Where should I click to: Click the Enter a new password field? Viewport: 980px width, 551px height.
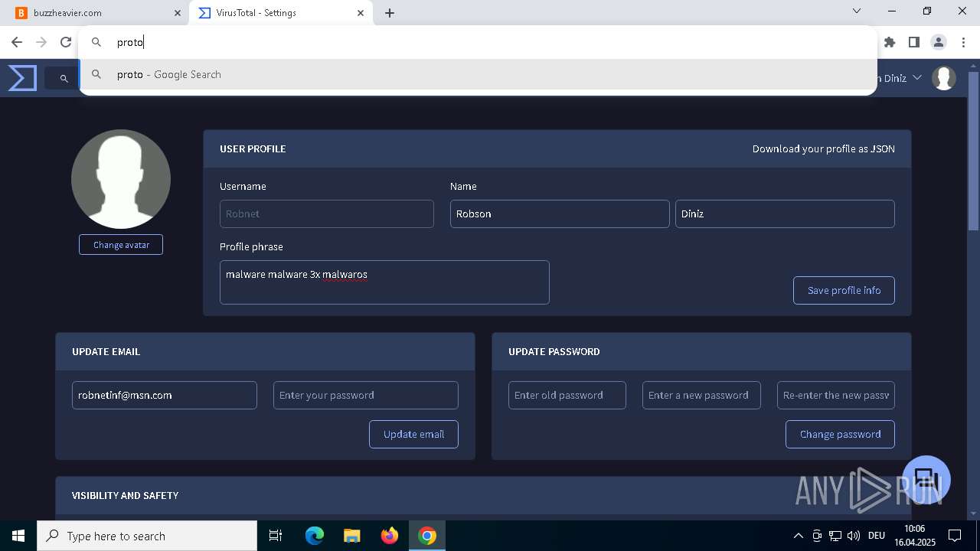click(x=701, y=395)
